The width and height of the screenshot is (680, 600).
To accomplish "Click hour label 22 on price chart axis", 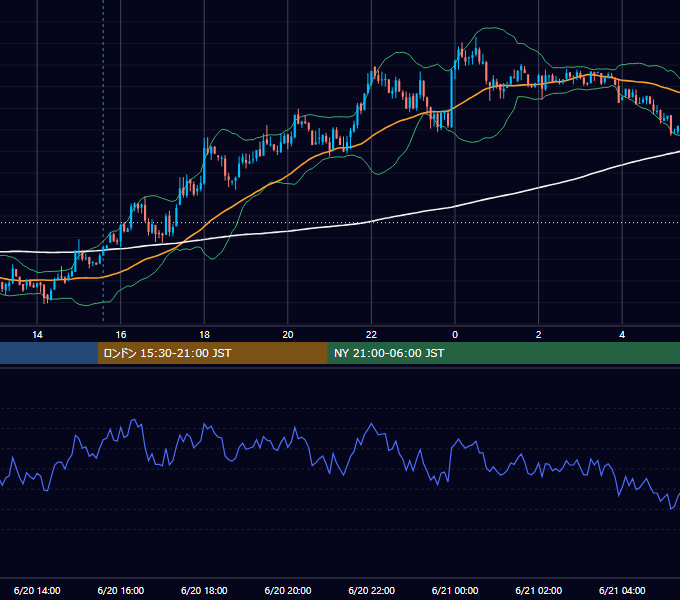I will (371, 335).
